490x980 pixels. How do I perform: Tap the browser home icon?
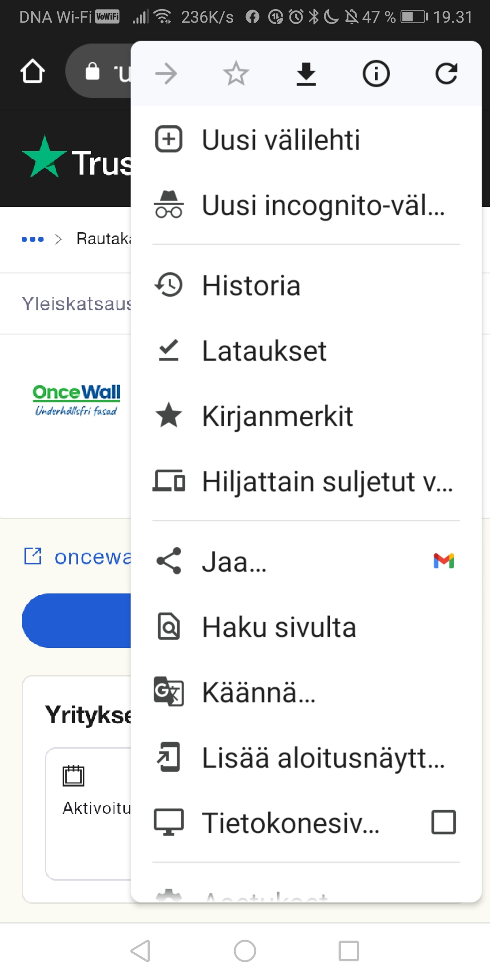(33, 72)
